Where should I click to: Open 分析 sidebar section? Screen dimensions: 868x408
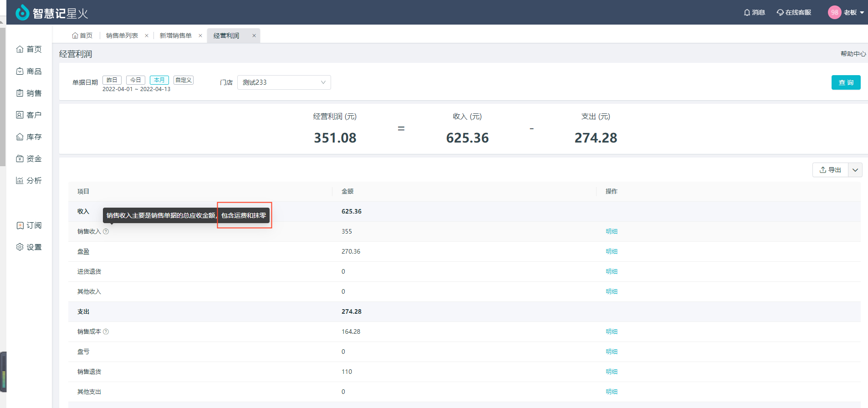point(29,180)
